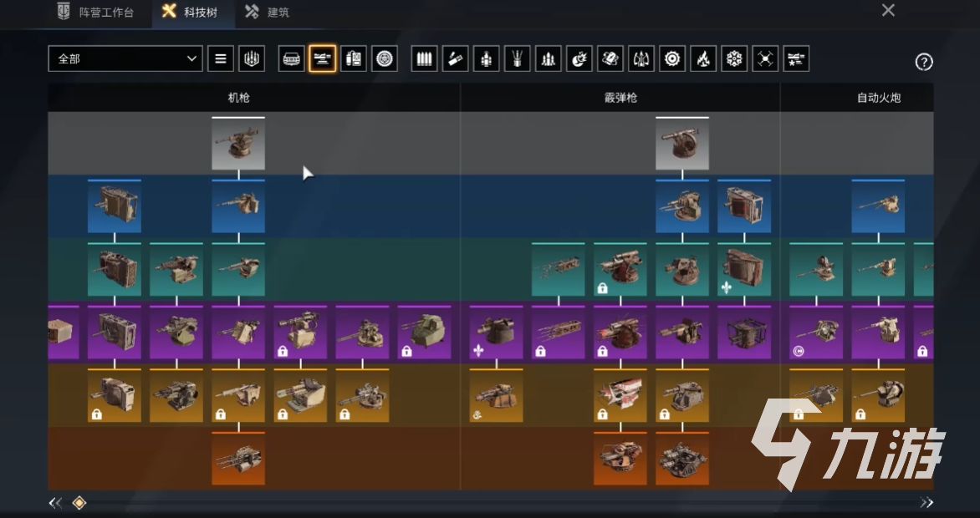
Task: Select the wheel movement category icon
Action: [x=385, y=58]
